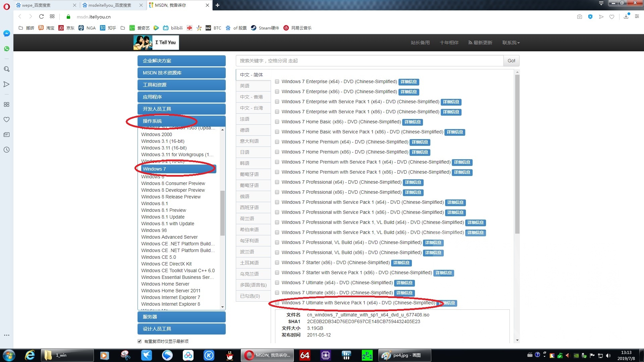644x362 pixels.
Task: Click the browser reload page icon
Action: 41,16
